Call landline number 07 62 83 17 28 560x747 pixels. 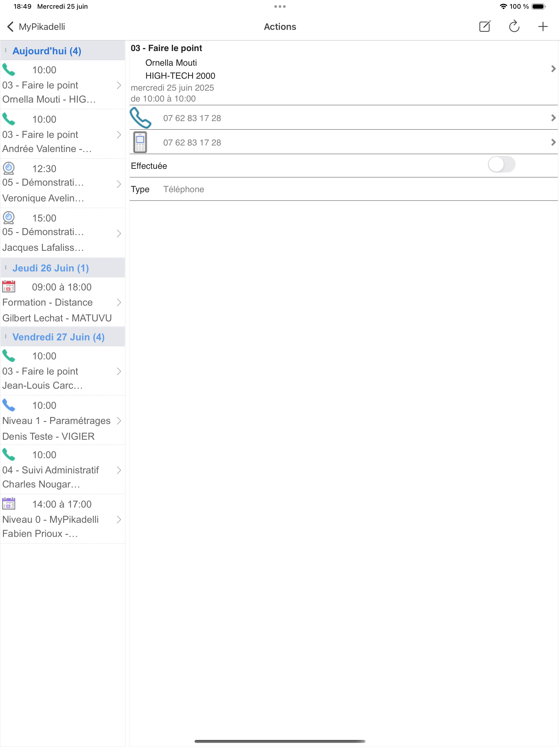pos(192,118)
